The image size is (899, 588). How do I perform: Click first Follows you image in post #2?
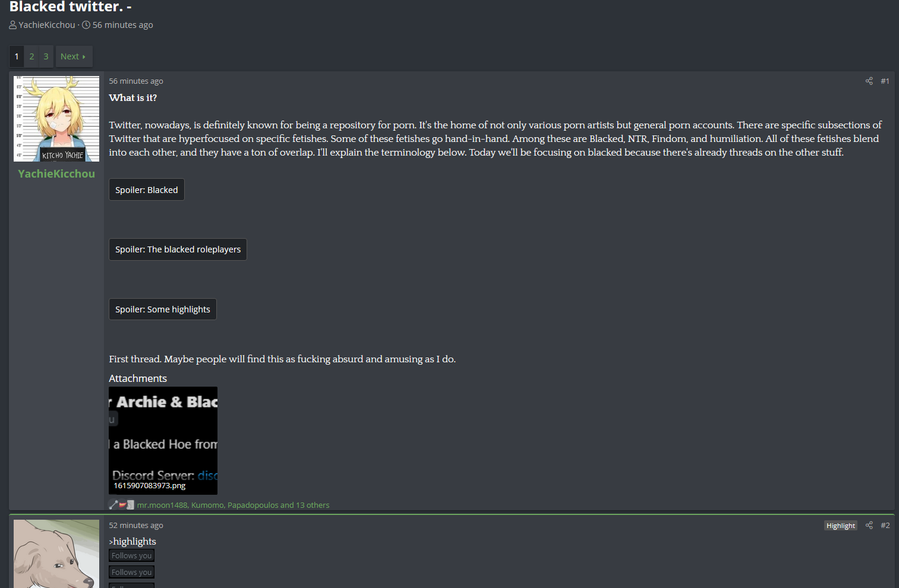(132, 555)
